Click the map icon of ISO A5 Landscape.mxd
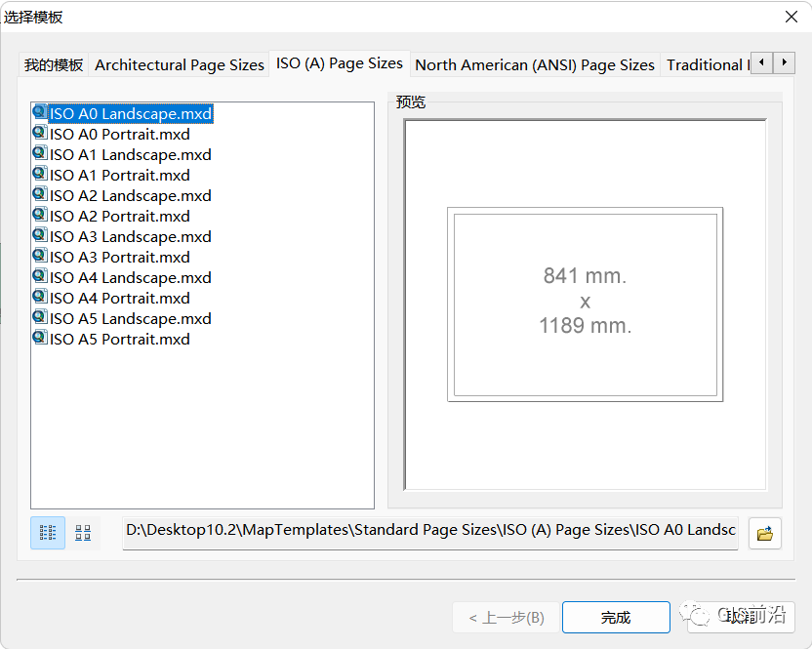This screenshot has width=812, height=649. (40, 316)
